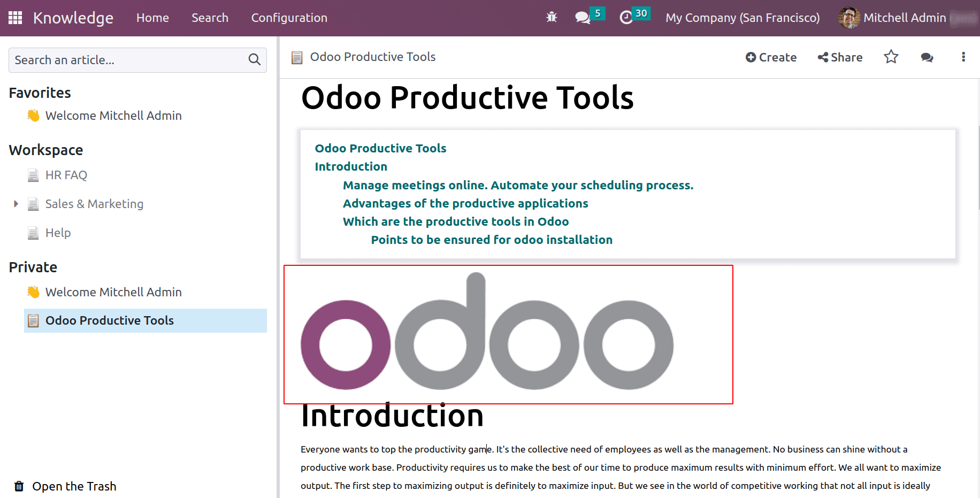Open Welcome Mitchell Admin in Favorites

click(x=113, y=116)
